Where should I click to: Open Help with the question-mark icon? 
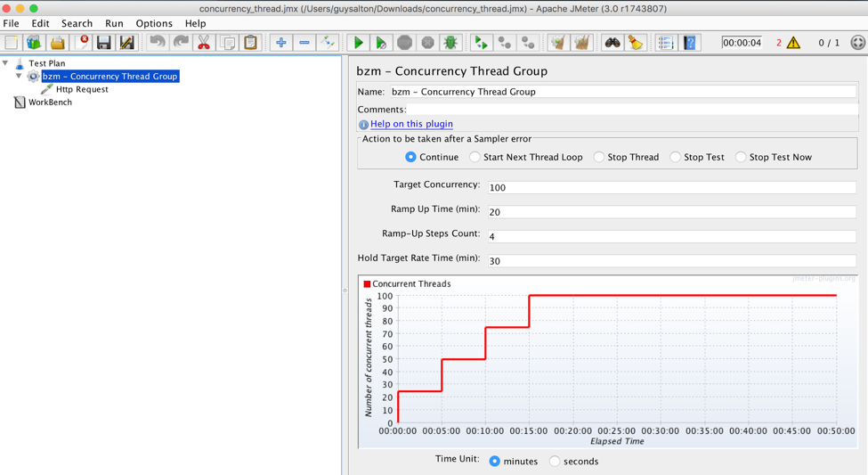[690, 43]
